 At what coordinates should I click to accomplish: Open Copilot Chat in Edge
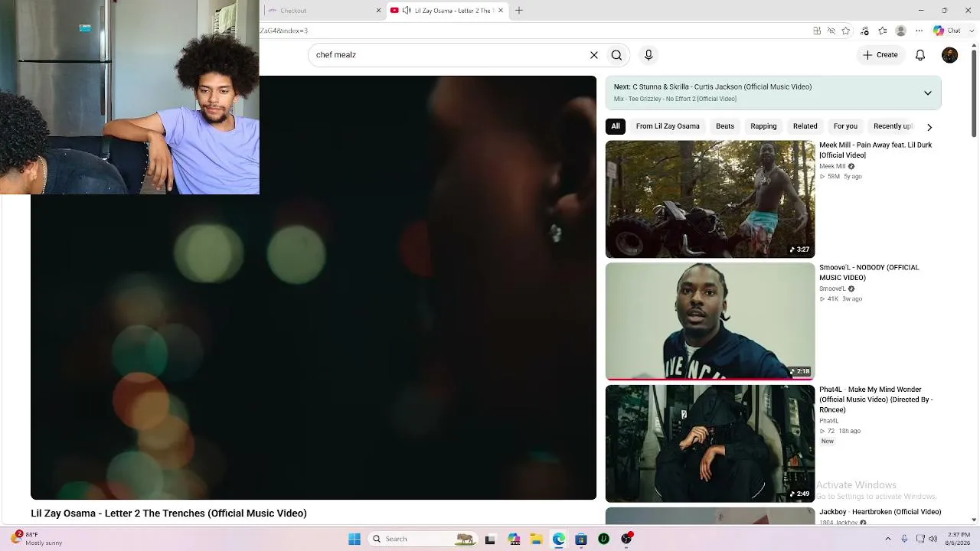point(946,31)
